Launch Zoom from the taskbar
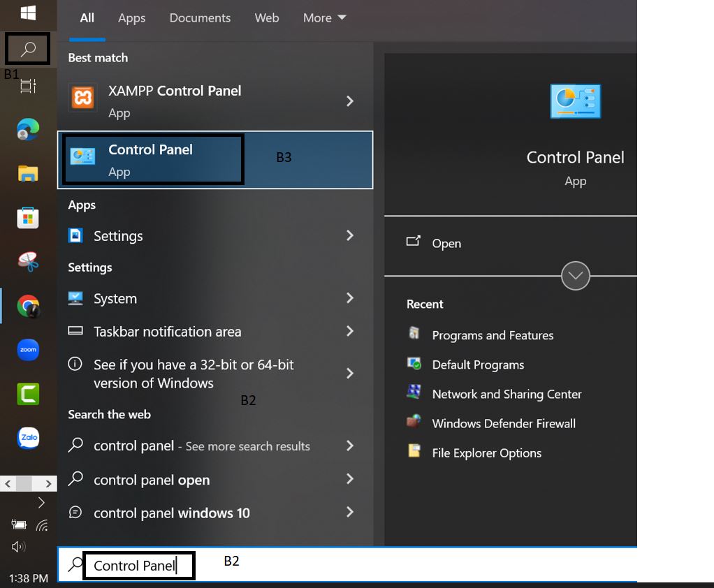This screenshot has width=714, height=588. click(28, 349)
